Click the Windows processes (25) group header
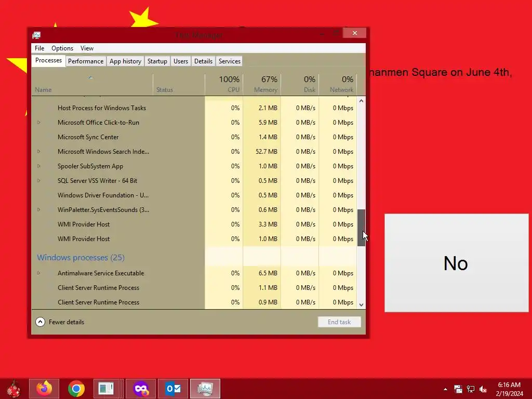The width and height of the screenshot is (532, 399). tap(81, 258)
